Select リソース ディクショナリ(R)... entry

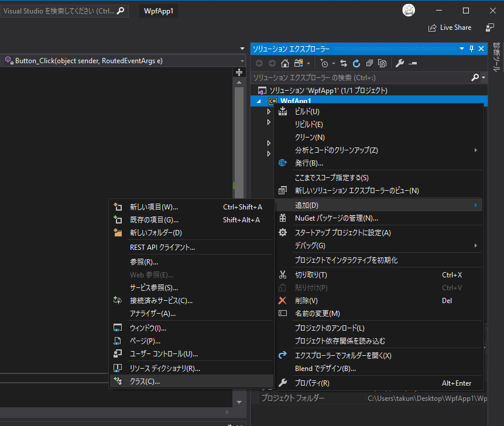tap(191, 368)
